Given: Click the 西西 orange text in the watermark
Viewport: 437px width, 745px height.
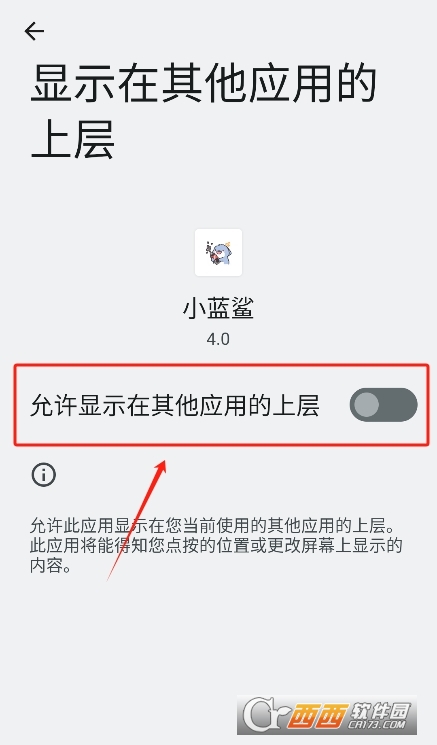Looking at the screenshot, I should click(317, 716).
